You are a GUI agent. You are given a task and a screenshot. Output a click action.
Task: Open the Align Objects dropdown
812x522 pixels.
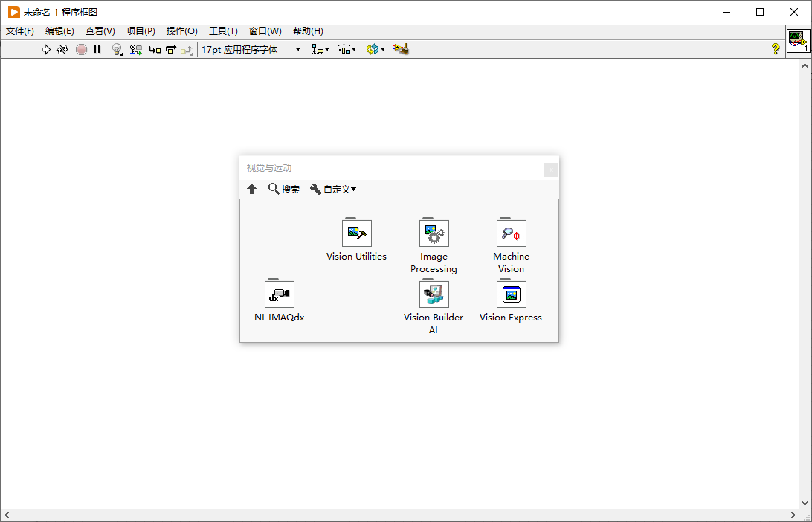(320, 49)
